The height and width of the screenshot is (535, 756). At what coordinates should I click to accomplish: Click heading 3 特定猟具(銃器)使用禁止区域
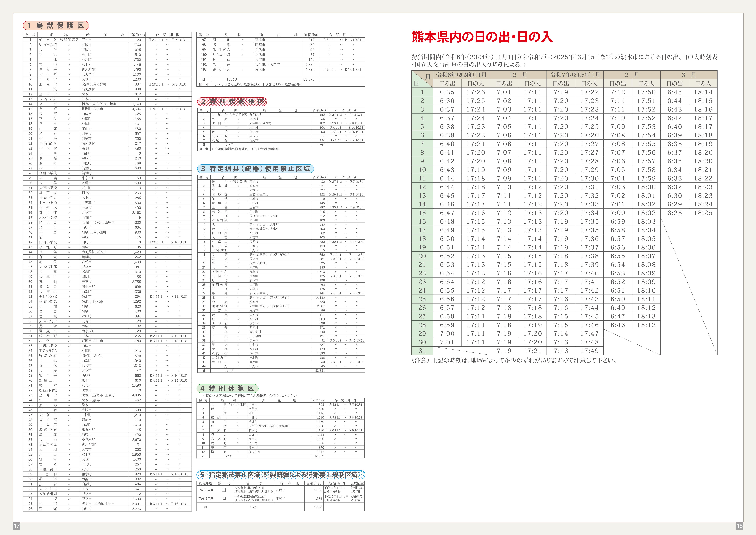[x=256, y=169]
